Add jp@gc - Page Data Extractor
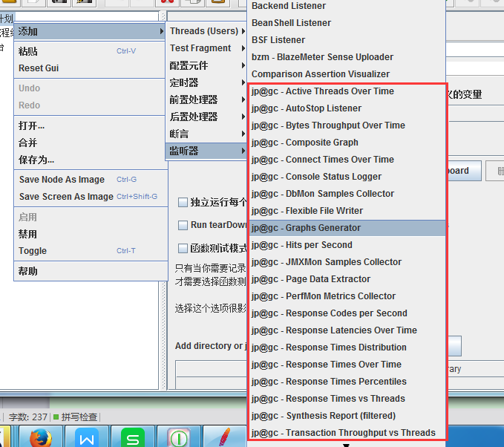 coord(347,279)
